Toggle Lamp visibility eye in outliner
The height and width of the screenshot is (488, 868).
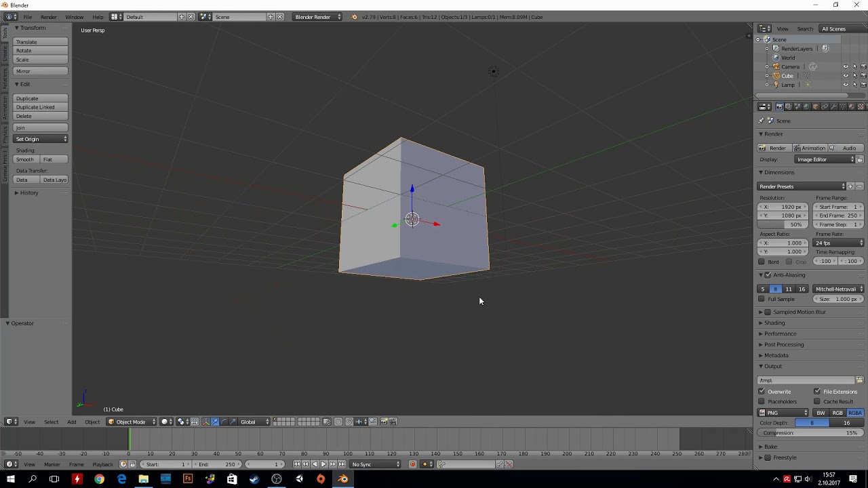tap(846, 85)
